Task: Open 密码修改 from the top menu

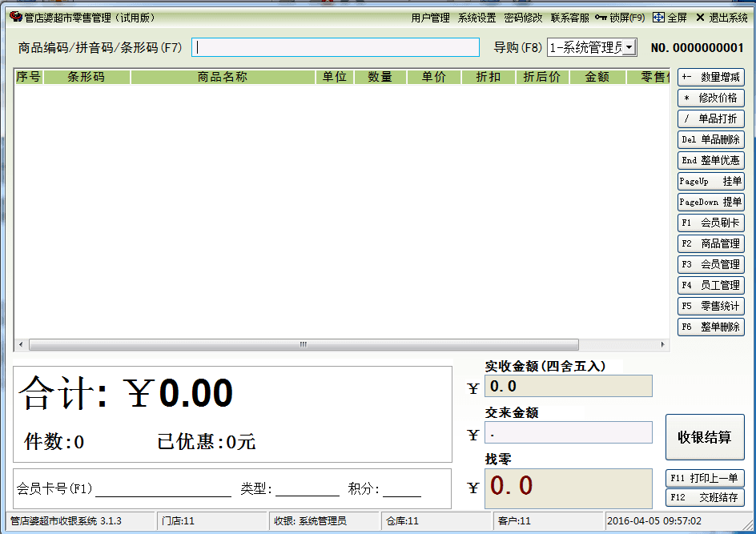Action: pyautogui.click(x=523, y=18)
